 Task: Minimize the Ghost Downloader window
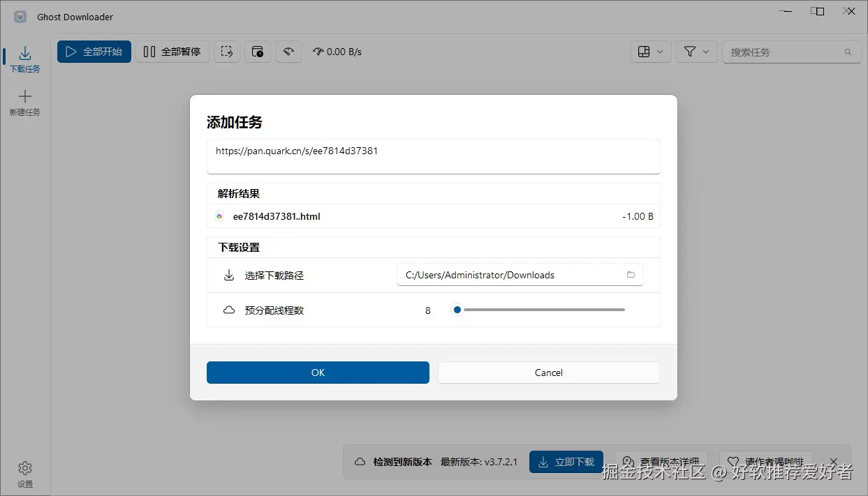click(x=785, y=11)
